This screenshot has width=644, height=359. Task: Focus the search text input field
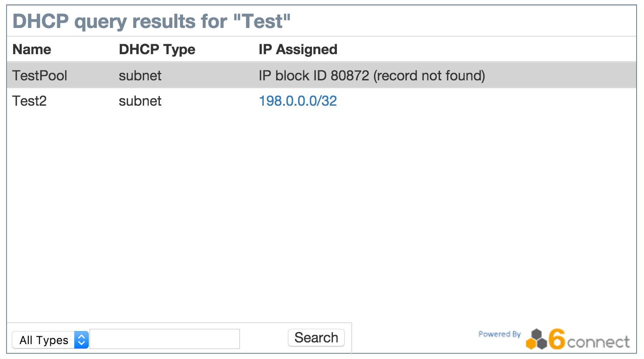click(165, 339)
